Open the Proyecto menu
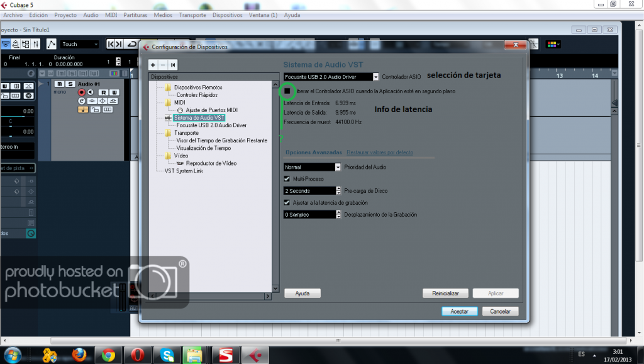Screen dimensions: 644x364 pos(65,15)
